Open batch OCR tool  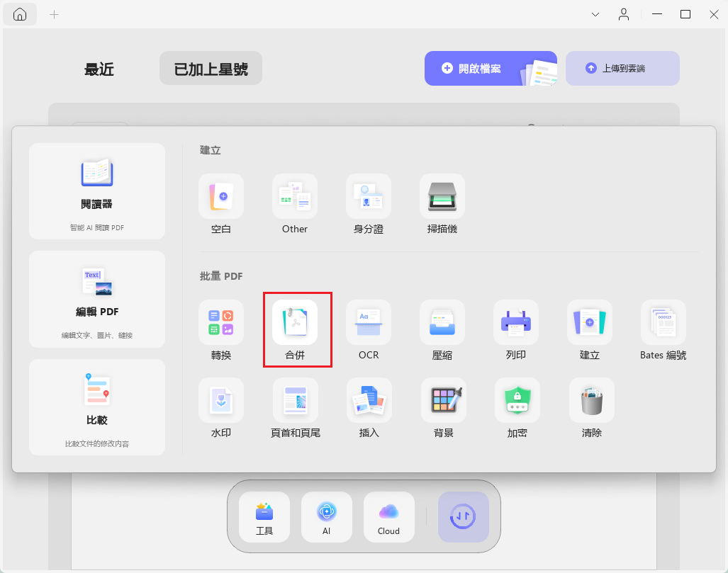tap(369, 330)
